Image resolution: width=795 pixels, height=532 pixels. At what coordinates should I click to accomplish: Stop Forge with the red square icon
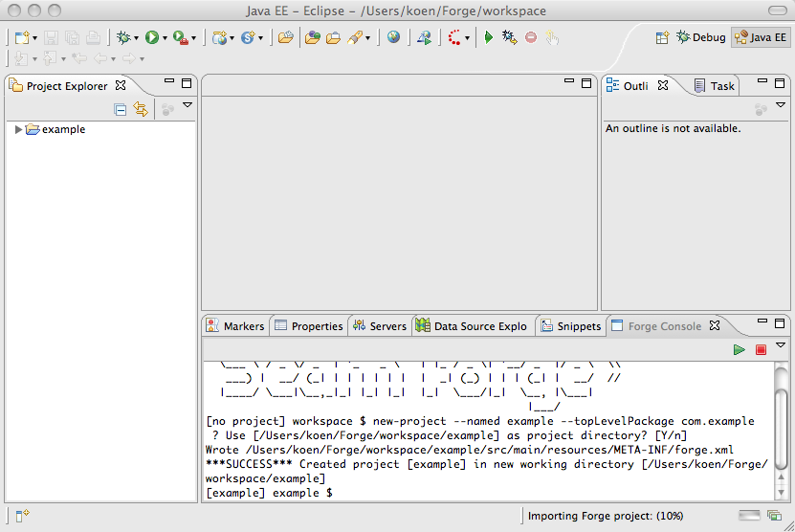pos(761,349)
